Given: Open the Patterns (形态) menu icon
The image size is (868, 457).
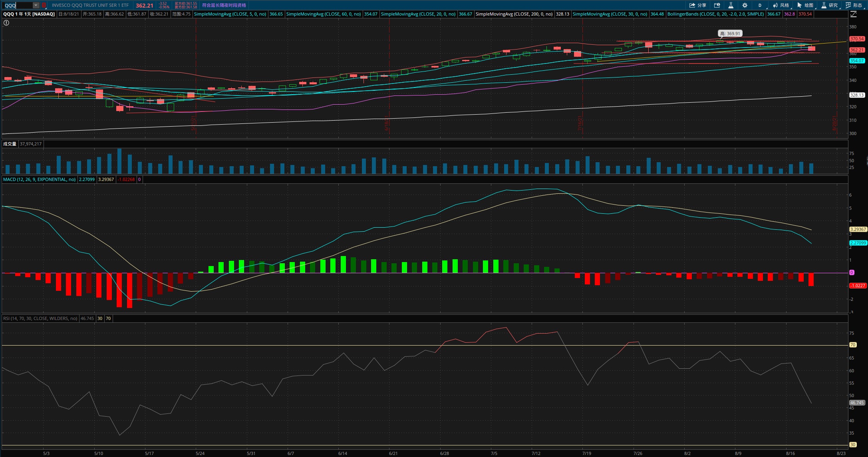Looking at the screenshot, I should [854, 5].
